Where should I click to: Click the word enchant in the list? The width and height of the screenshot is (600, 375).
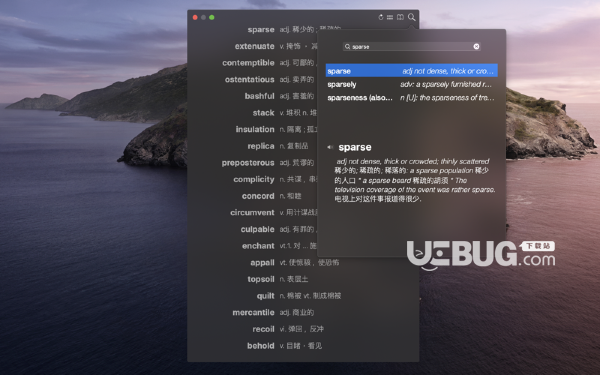[258, 246]
